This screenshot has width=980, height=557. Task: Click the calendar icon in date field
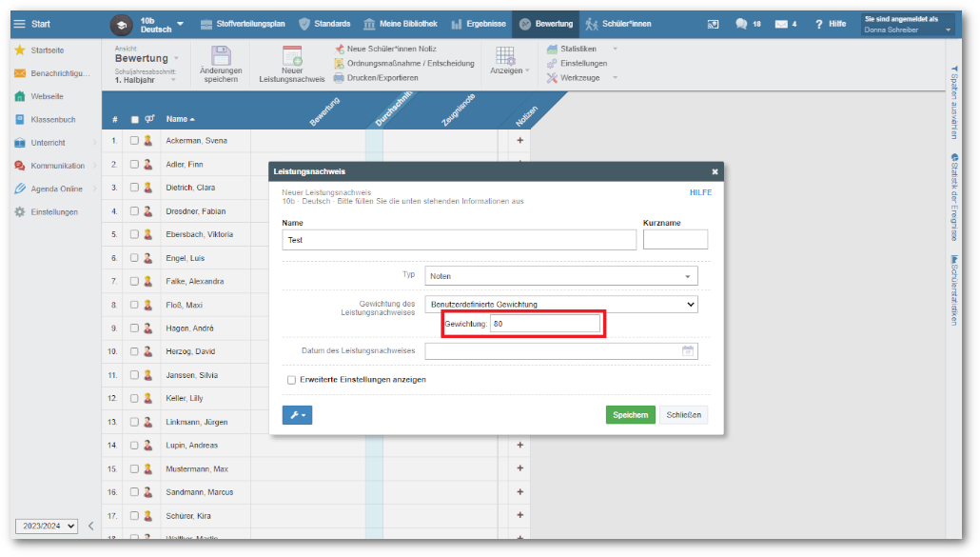pyautogui.click(x=688, y=351)
